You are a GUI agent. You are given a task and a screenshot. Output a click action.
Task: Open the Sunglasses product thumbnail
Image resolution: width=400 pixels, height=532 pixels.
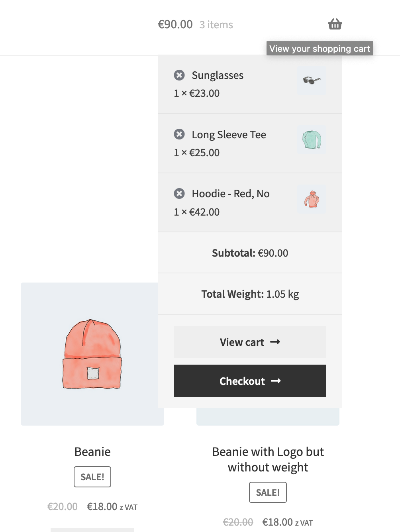[x=312, y=81]
